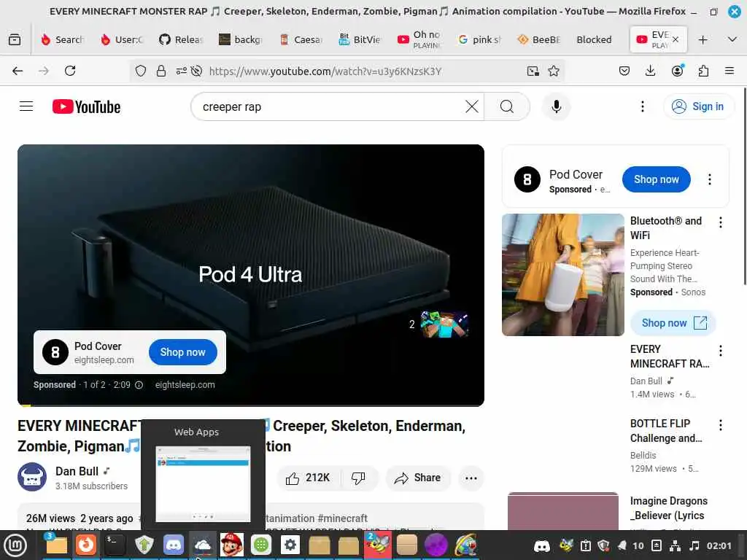This screenshot has width=747, height=560.
Task: Reload the current YouTube page
Action: 70,71
